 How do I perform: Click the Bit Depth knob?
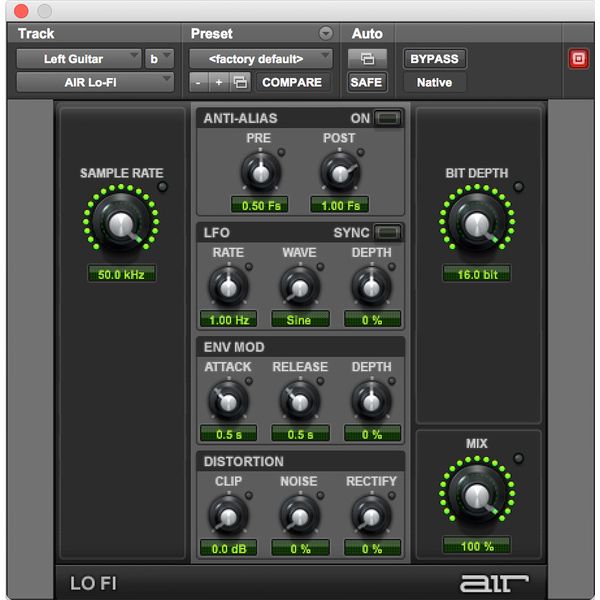pyautogui.click(x=477, y=222)
